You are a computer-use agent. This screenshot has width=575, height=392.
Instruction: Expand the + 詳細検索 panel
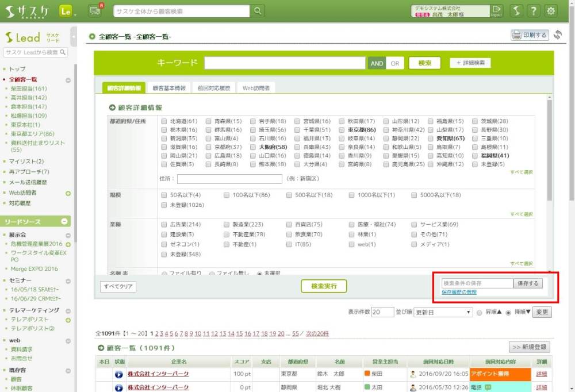coord(471,63)
